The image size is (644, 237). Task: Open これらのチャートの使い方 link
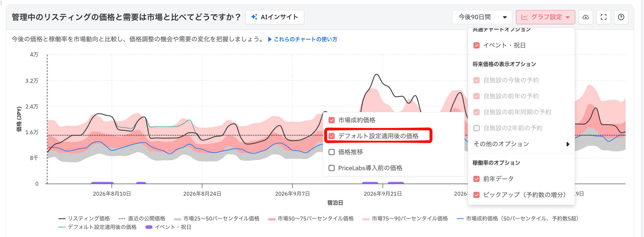(305, 39)
